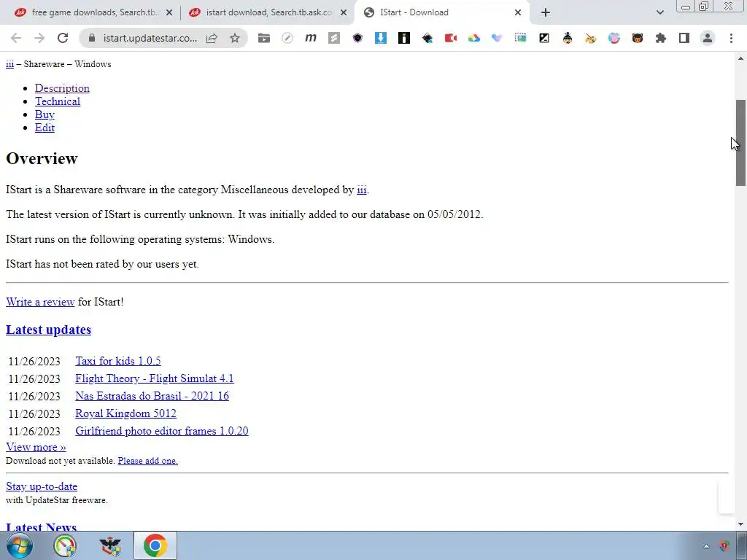The height and width of the screenshot is (560, 747).
Task: Open the Chrome profile avatar
Action: 708,38
